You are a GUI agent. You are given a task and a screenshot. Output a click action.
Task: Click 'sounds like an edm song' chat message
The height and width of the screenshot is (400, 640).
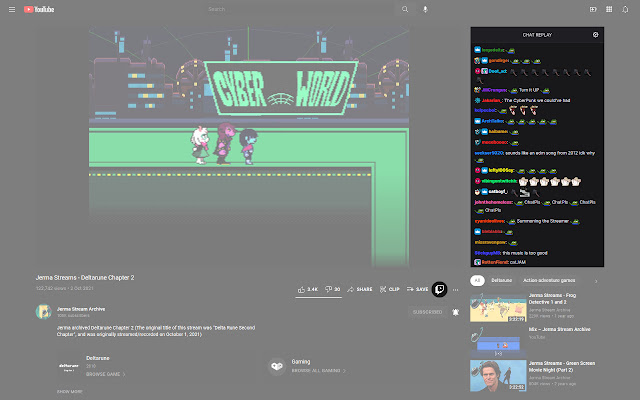(x=550, y=153)
